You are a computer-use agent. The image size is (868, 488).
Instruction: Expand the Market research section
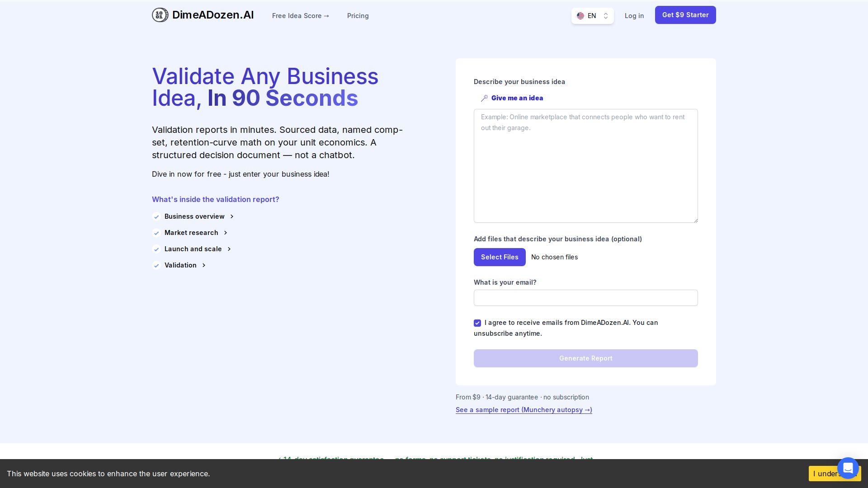pos(196,233)
